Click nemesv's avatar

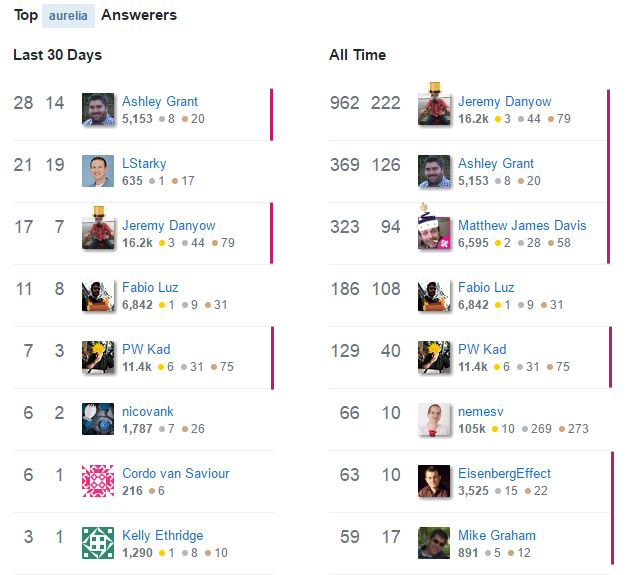434,419
